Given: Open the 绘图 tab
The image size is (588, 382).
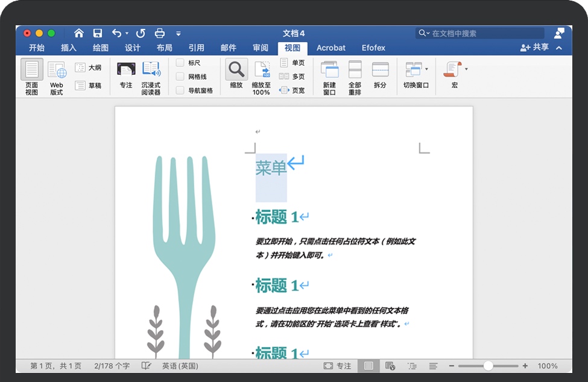Looking at the screenshot, I should coord(101,48).
